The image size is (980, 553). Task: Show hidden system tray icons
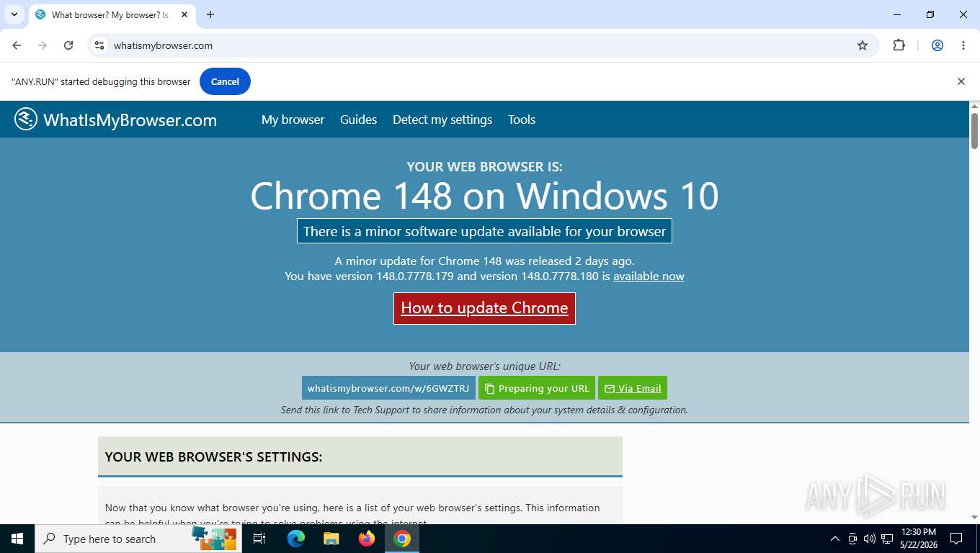pos(835,539)
